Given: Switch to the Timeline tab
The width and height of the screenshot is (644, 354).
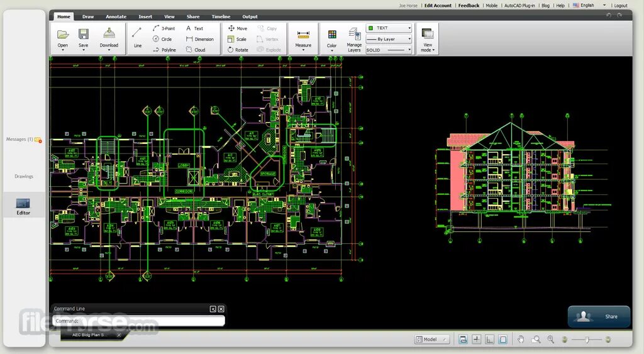Looking at the screenshot, I should (221, 16).
